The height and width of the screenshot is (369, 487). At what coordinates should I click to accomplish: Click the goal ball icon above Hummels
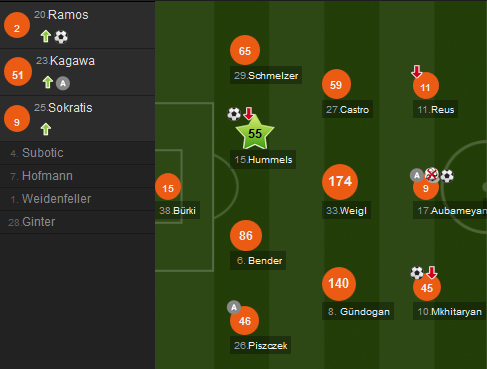click(x=234, y=114)
